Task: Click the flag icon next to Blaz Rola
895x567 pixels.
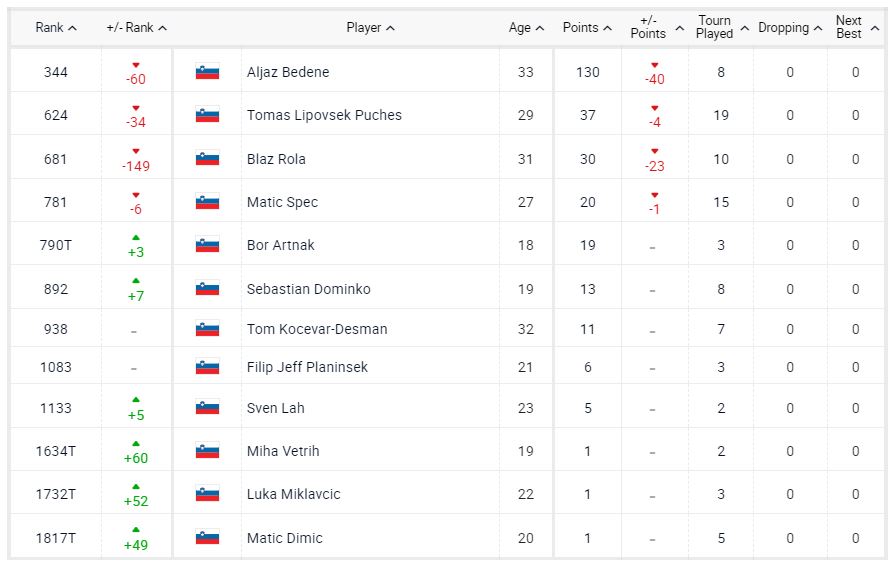Action: tap(207, 159)
